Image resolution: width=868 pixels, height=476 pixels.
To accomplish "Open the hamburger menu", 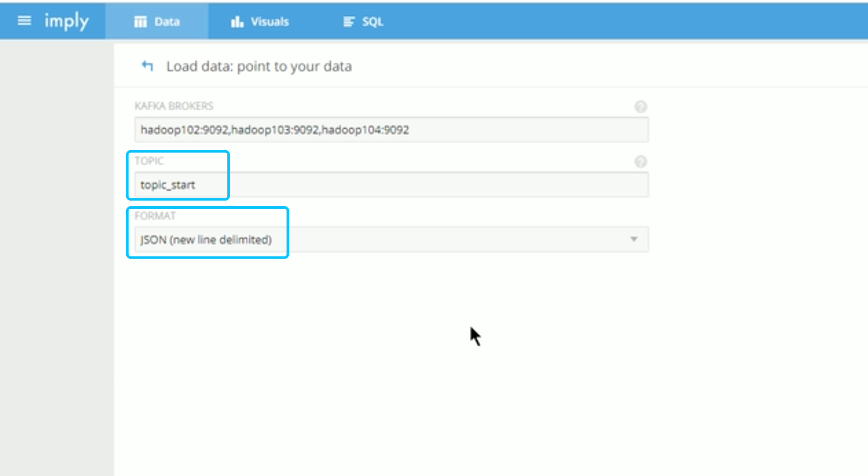I will [24, 20].
